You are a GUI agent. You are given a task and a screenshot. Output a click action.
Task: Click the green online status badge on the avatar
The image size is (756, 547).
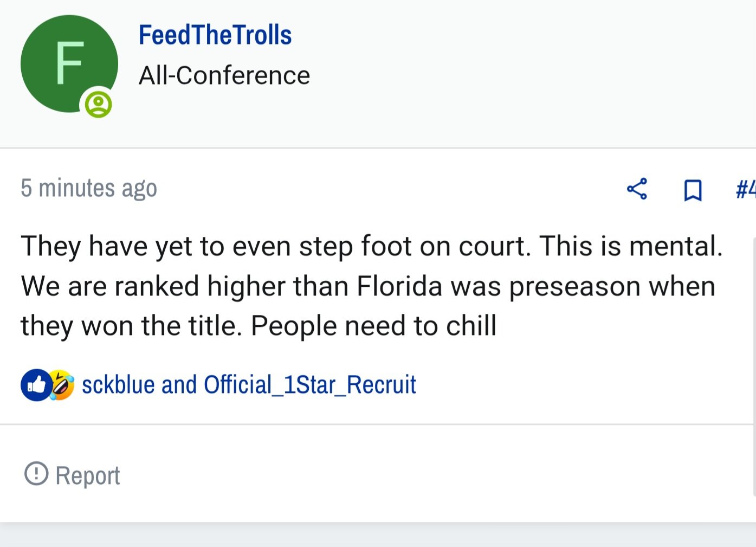(98, 104)
